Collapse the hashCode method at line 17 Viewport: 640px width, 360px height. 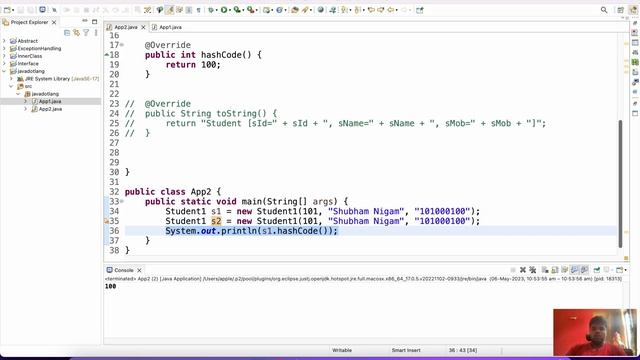[x=122, y=45]
